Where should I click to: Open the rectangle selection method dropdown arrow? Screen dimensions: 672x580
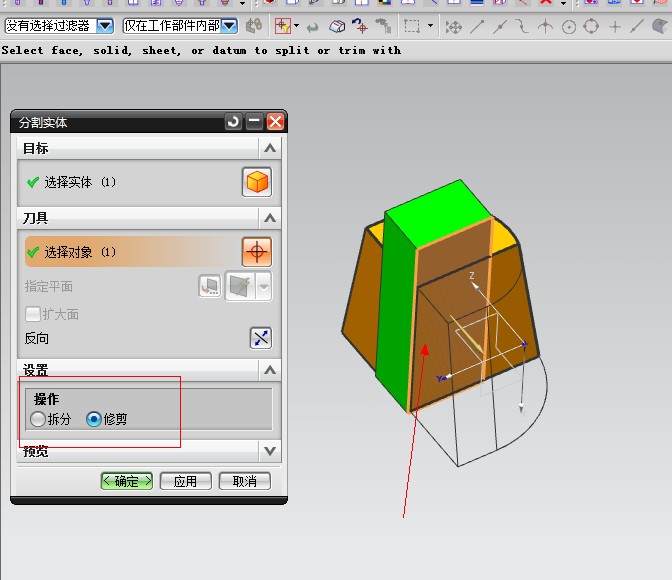430,26
